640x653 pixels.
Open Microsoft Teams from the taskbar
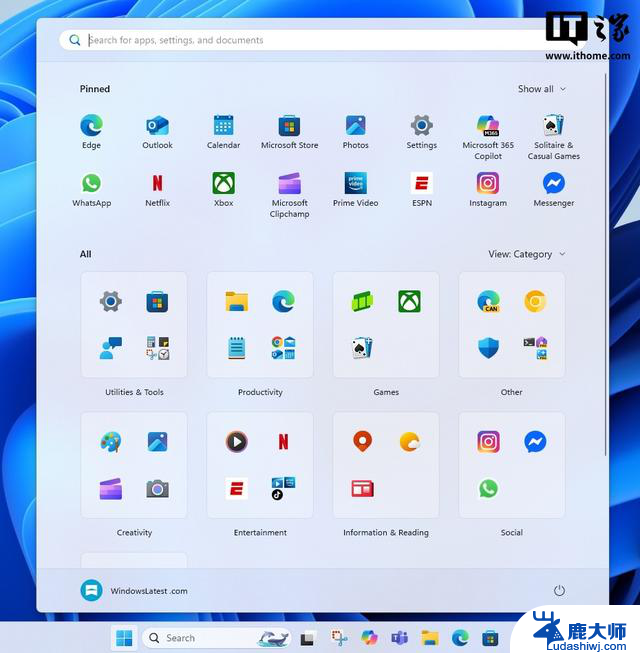(x=399, y=638)
